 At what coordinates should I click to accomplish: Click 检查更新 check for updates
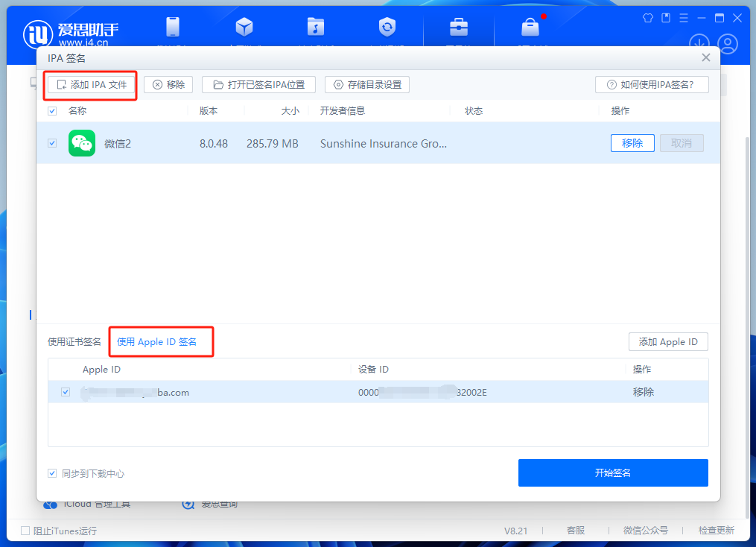[716, 531]
